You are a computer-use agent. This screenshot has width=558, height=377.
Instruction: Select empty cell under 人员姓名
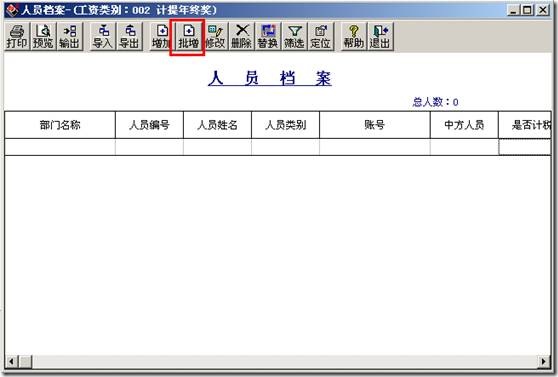(217, 147)
